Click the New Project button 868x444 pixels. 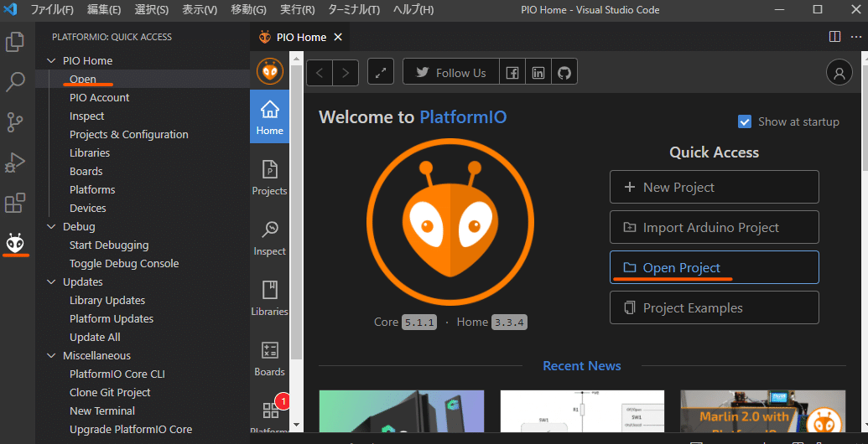tap(714, 188)
